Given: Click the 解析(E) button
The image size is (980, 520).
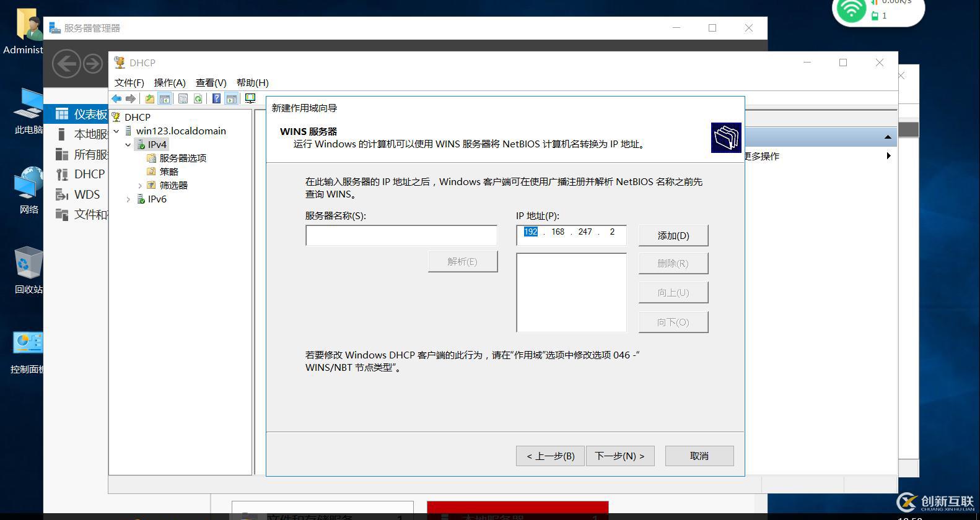Looking at the screenshot, I should pyautogui.click(x=463, y=261).
